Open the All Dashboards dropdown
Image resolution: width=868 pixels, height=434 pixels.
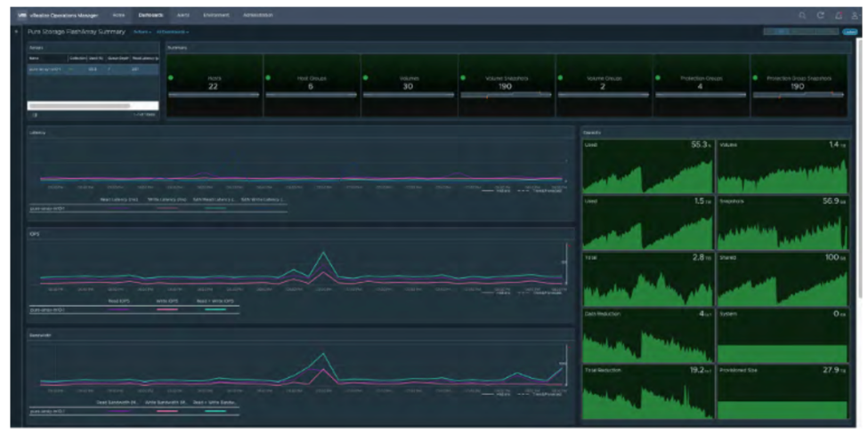click(172, 32)
